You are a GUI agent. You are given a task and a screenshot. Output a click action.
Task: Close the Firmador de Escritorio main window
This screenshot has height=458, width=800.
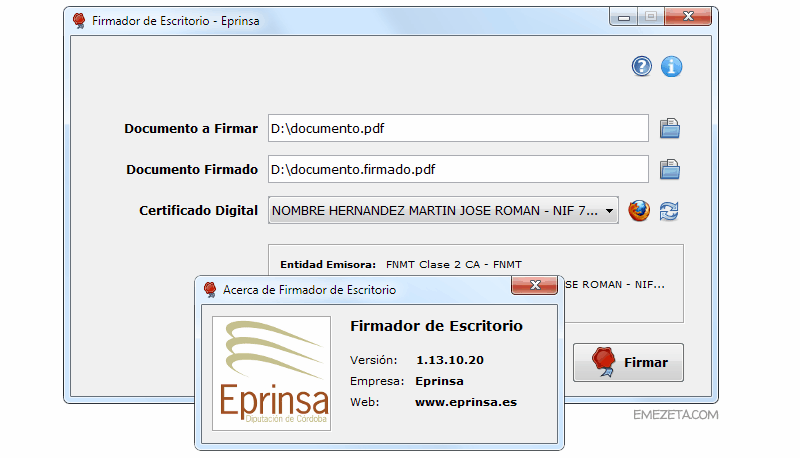tap(688, 16)
